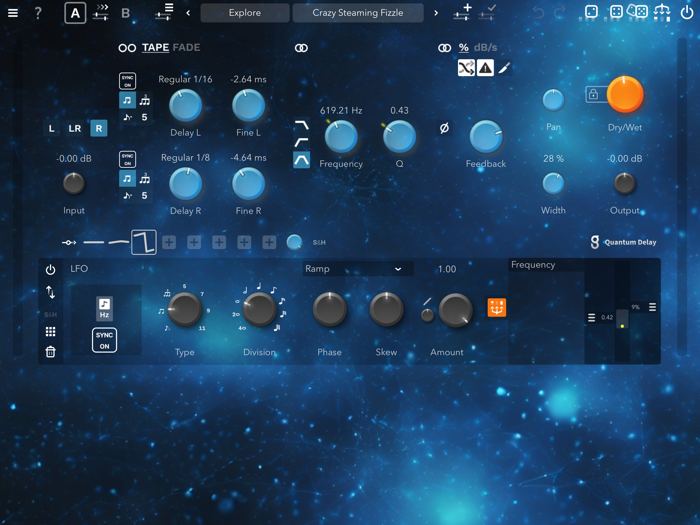Toggle the warning triangle limiter icon

click(x=485, y=68)
